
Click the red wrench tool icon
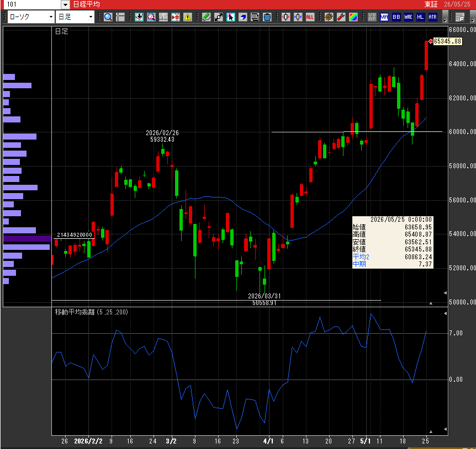(341, 17)
